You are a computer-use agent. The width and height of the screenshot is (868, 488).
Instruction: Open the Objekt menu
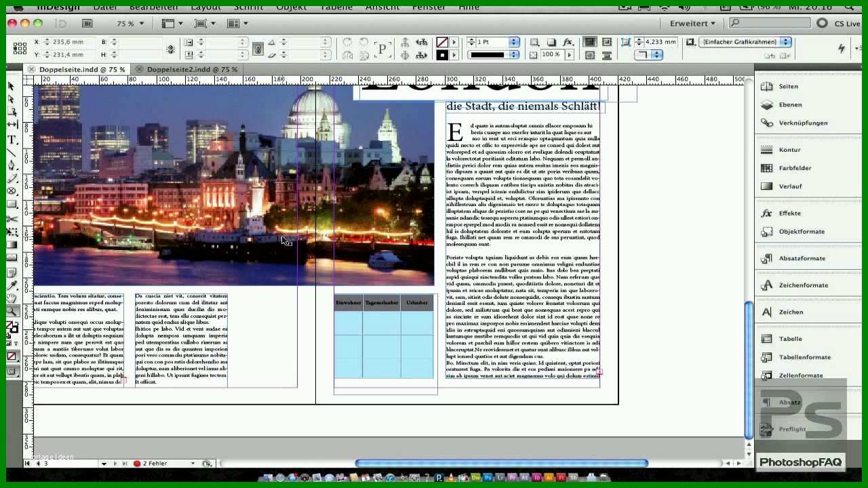pyautogui.click(x=291, y=7)
